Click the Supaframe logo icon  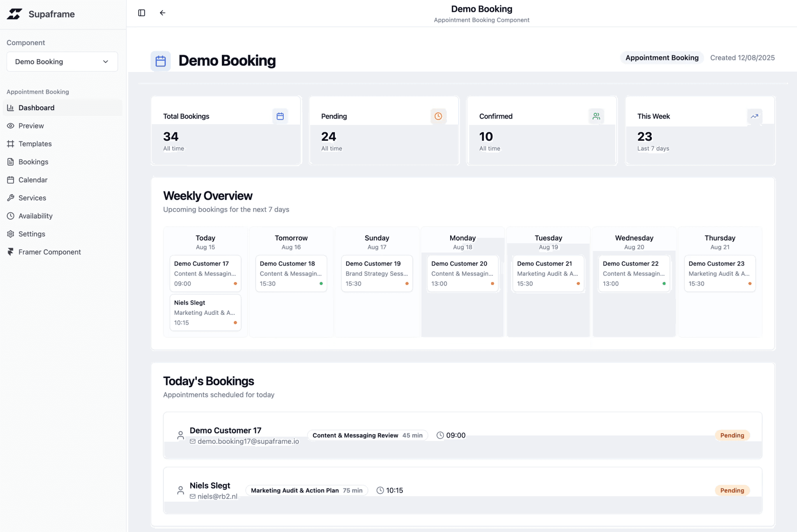(x=14, y=14)
